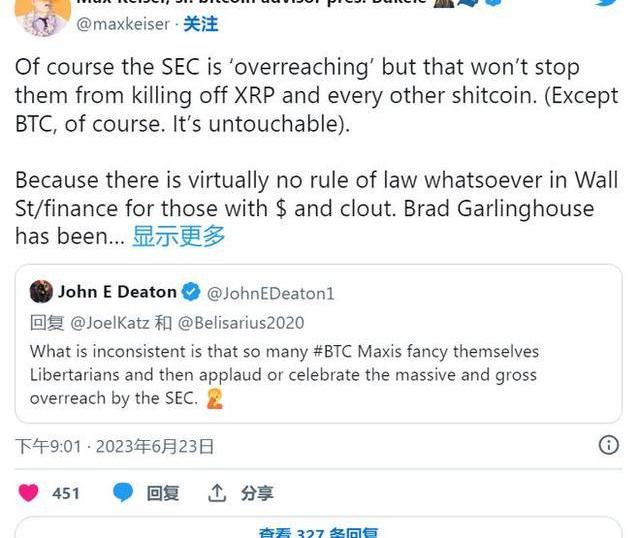Open the tweet info circle icon
640x538 pixels.
click(608, 446)
